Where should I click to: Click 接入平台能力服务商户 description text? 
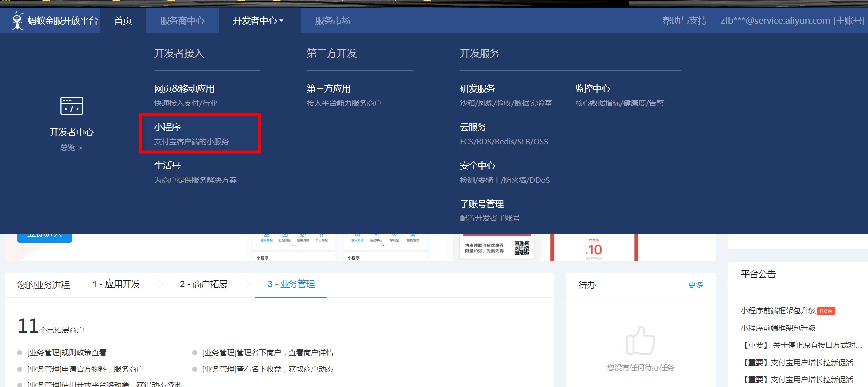point(344,103)
